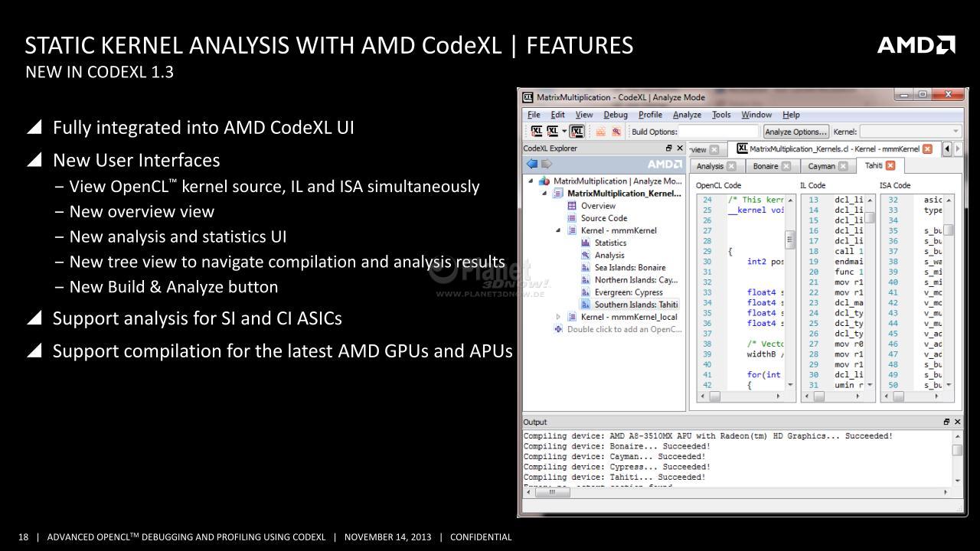The height and width of the screenshot is (551, 980).
Task: Click the blue back arrow in CodeXL Explorer
Action: (531, 164)
